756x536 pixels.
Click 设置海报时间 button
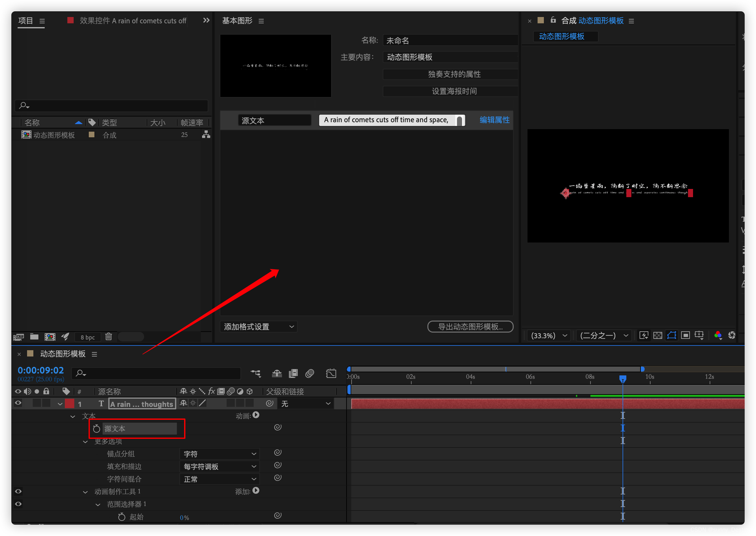point(450,91)
